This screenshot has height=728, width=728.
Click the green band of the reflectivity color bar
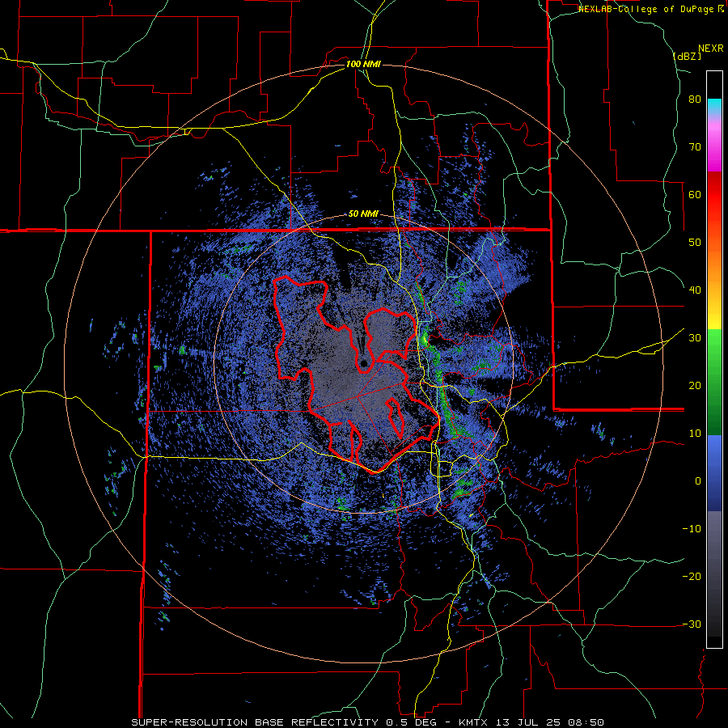714,382
